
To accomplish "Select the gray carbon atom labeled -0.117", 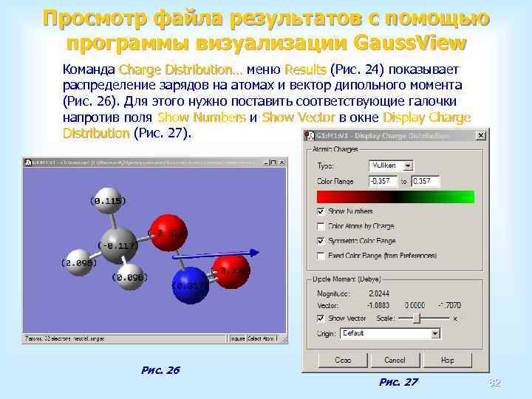I will [118, 245].
